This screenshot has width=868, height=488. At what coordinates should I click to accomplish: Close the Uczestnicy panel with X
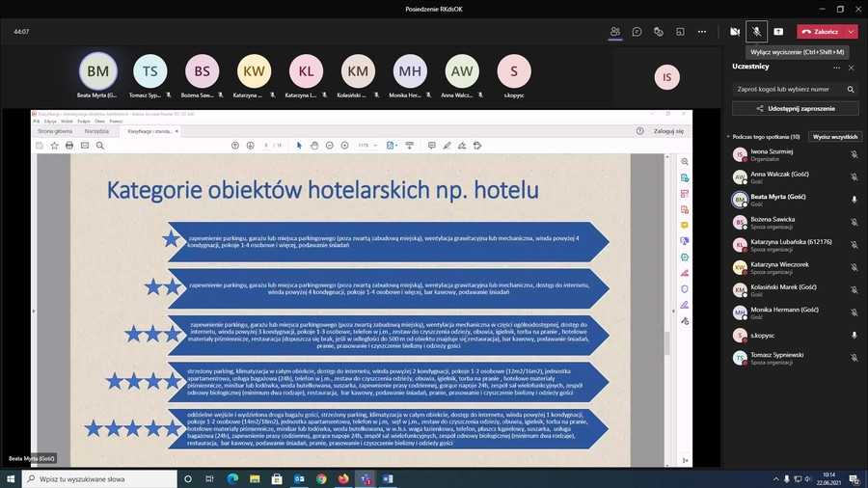point(851,68)
